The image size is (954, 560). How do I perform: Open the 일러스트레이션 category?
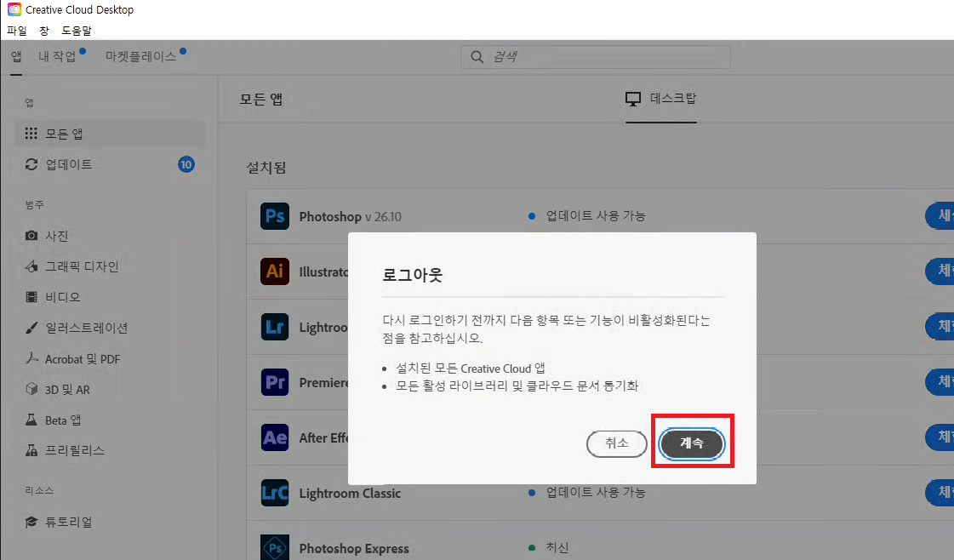tap(87, 329)
